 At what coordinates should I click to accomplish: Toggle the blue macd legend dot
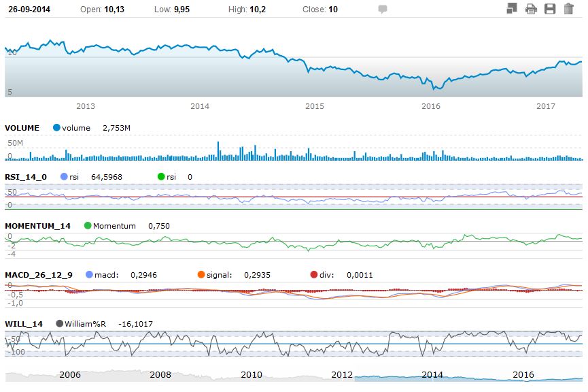(90, 275)
